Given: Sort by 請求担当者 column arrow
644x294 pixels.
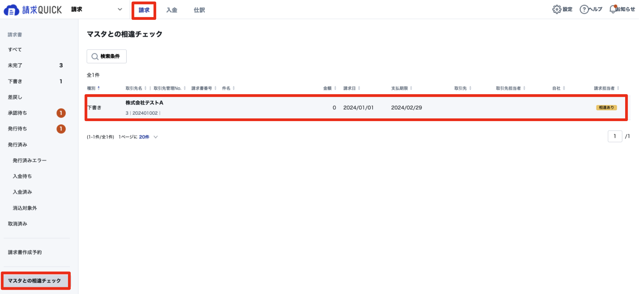Looking at the screenshot, I should [x=618, y=88].
